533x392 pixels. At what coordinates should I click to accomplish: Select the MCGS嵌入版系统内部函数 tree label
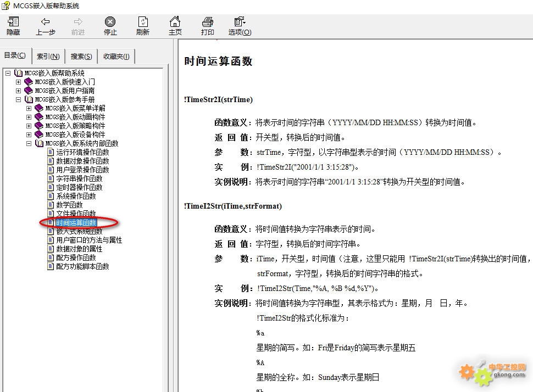82,144
